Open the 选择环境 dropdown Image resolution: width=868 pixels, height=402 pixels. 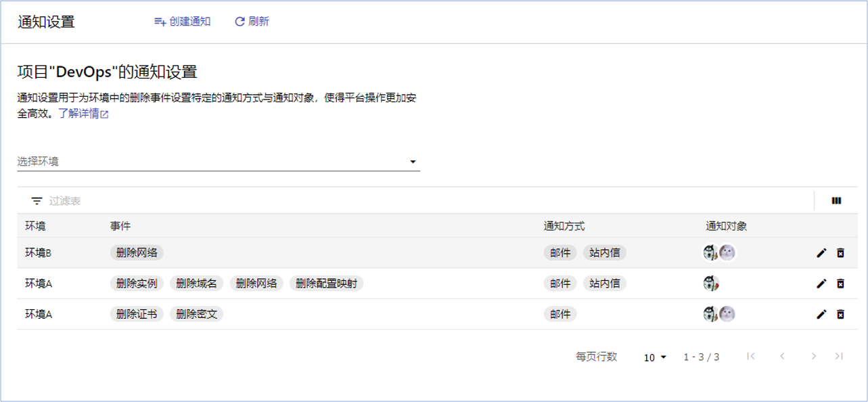(219, 161)
